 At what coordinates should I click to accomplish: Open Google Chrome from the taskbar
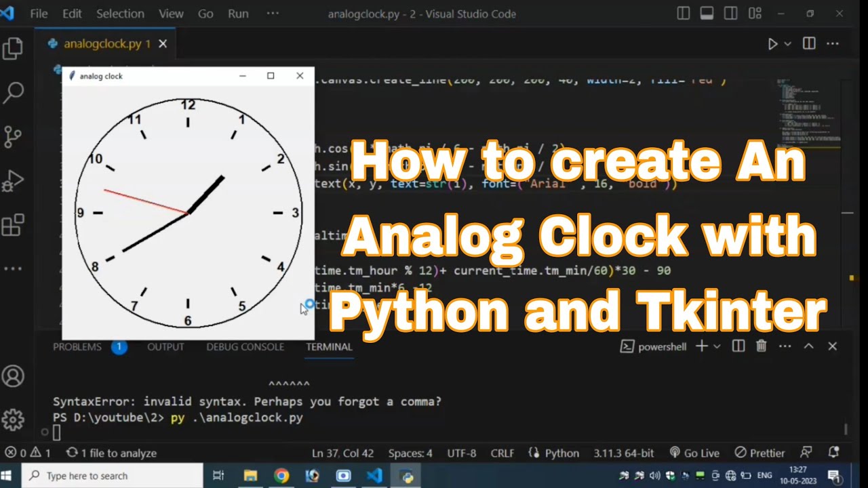(281, 476)
